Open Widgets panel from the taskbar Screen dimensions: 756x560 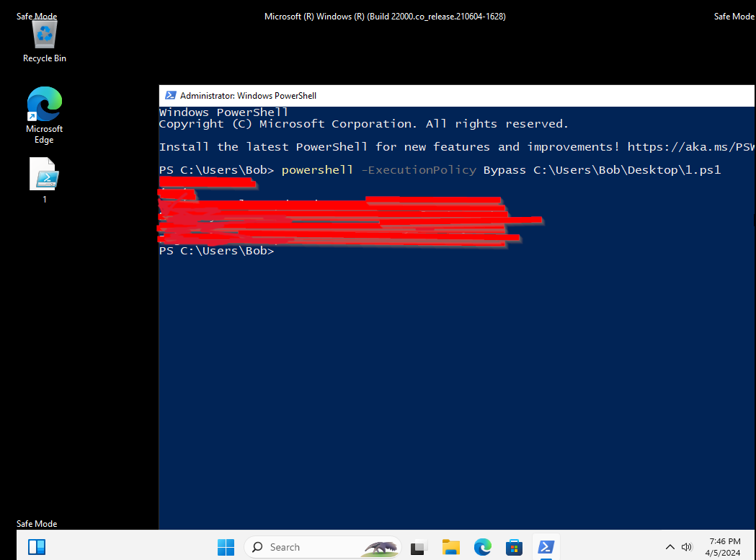coord(37,546)
